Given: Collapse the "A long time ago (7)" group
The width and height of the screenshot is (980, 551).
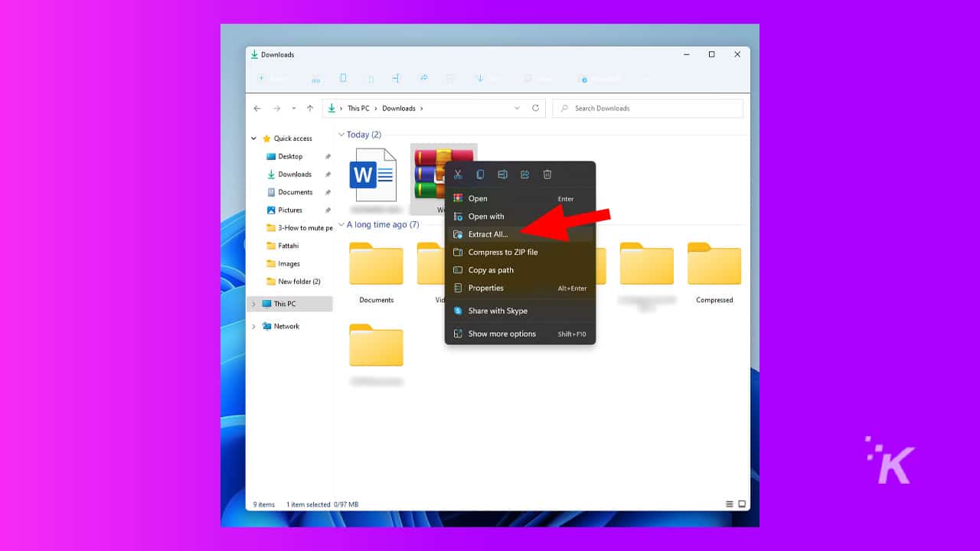Looking at the screenshot, I should click(x=341, y=224).
